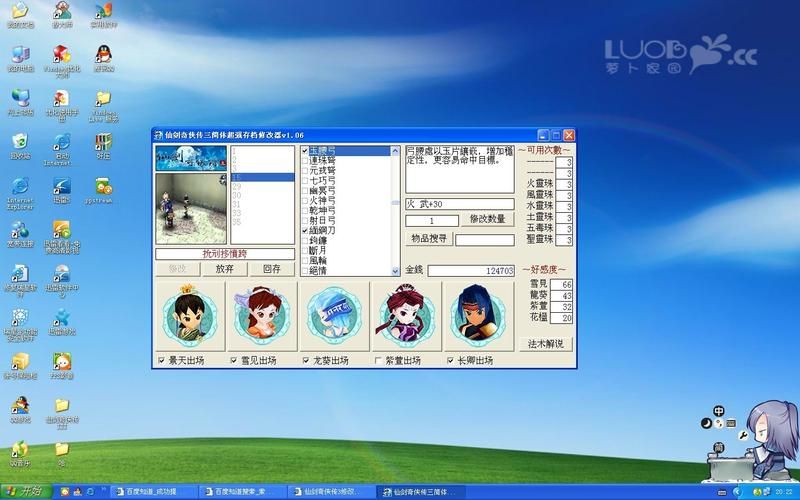Open the QQ penguin desktop icon
Screen dimensions: 800x500
[x=104, y=58]
